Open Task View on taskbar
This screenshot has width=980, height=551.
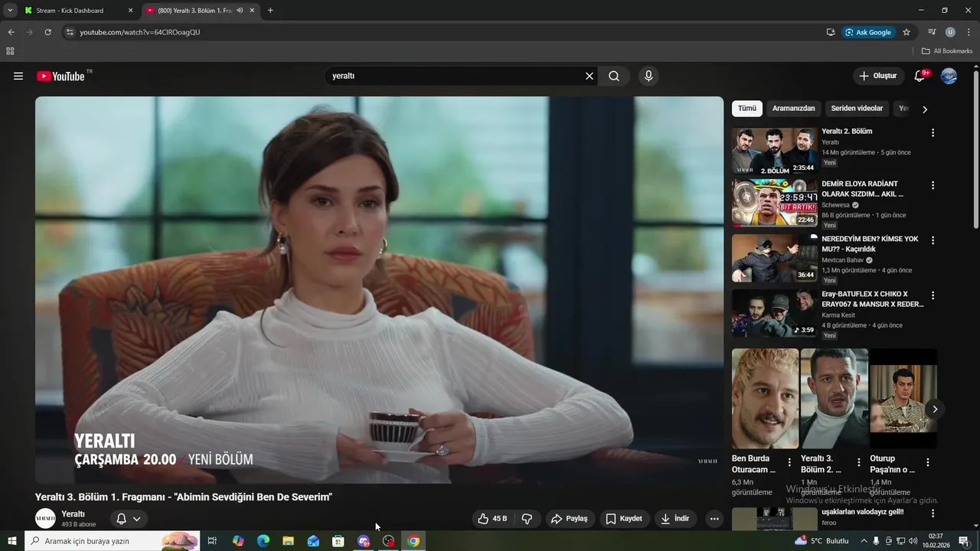(x=212, y=541)
